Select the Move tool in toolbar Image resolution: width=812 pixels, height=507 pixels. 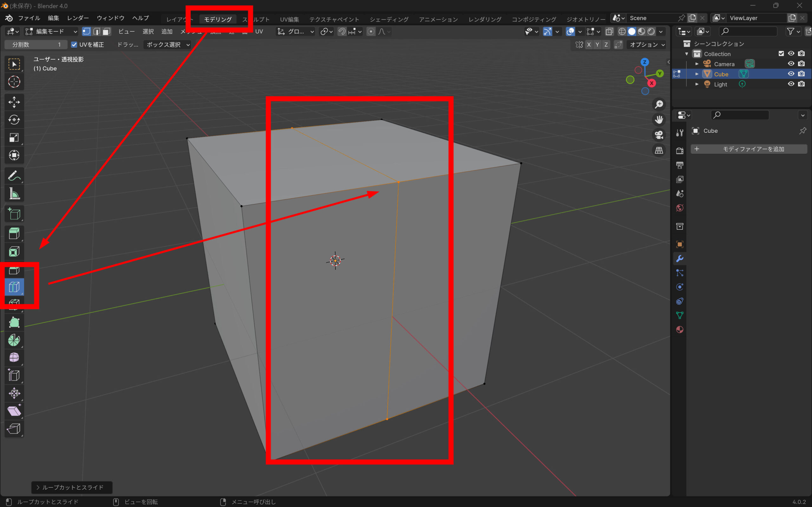[x=14, y=102]
